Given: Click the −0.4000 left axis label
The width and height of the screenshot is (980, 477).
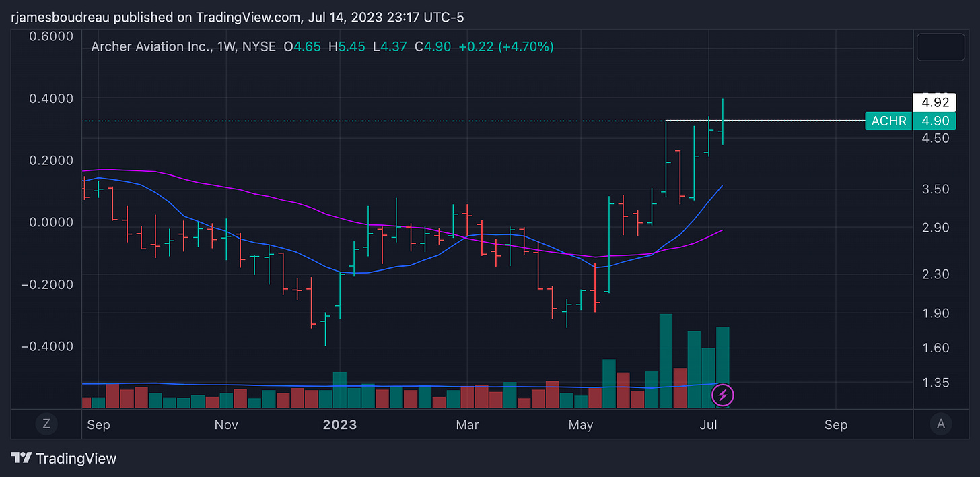Looking at the screenshot, I should [47, 346].
